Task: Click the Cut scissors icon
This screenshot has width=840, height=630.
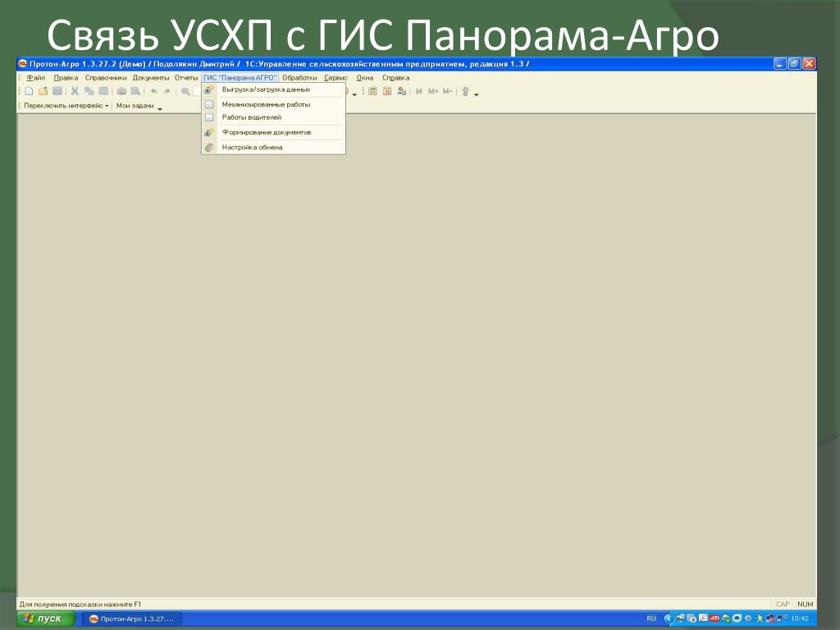Action: point(75,92)
